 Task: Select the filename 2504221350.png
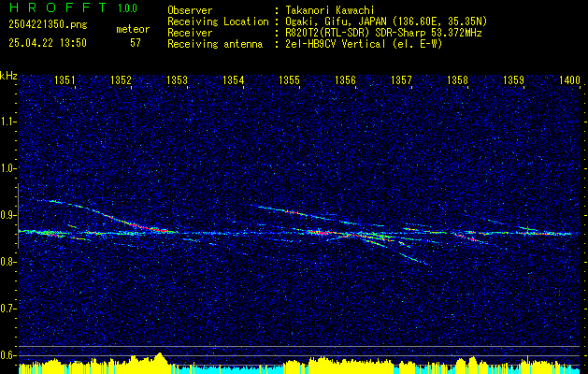(48, 24)
